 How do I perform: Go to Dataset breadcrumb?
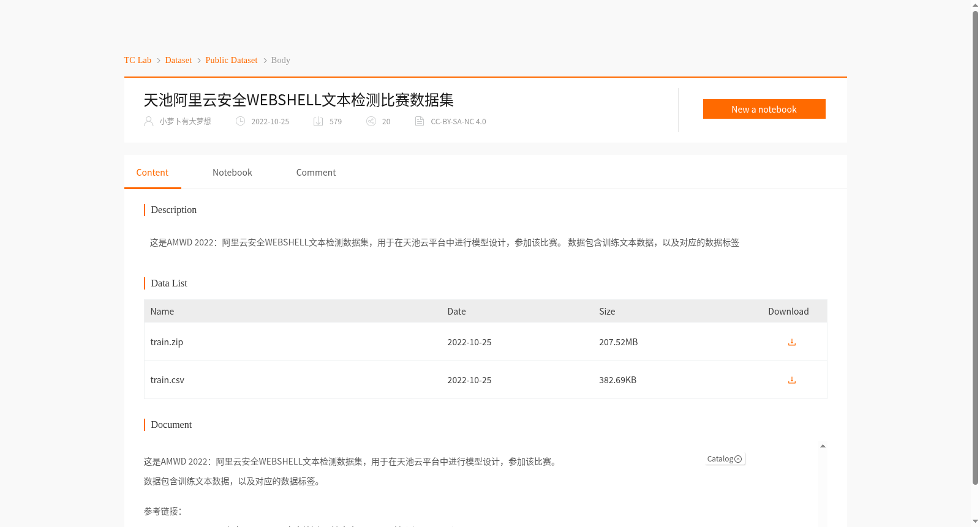click(178, 60)
